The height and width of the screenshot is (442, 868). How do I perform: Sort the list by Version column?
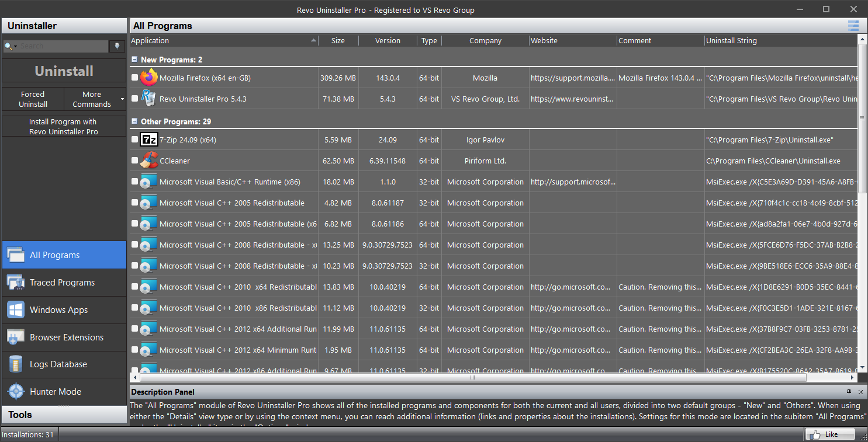[x=388, y=41]
